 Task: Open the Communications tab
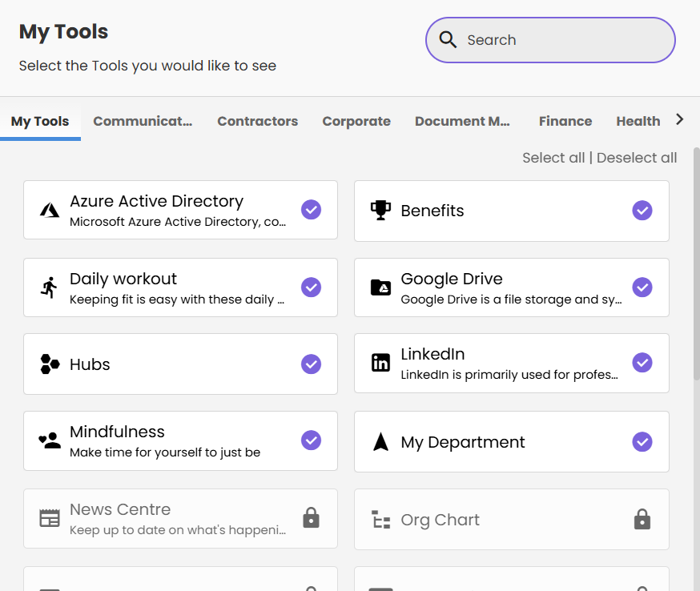tap(143, 122)
